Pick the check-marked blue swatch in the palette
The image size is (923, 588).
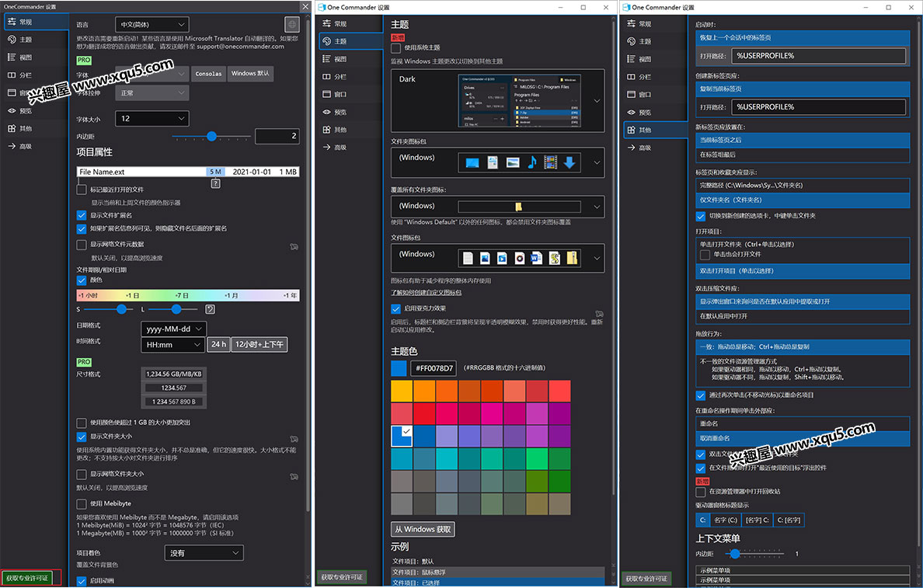coord(402,436)
